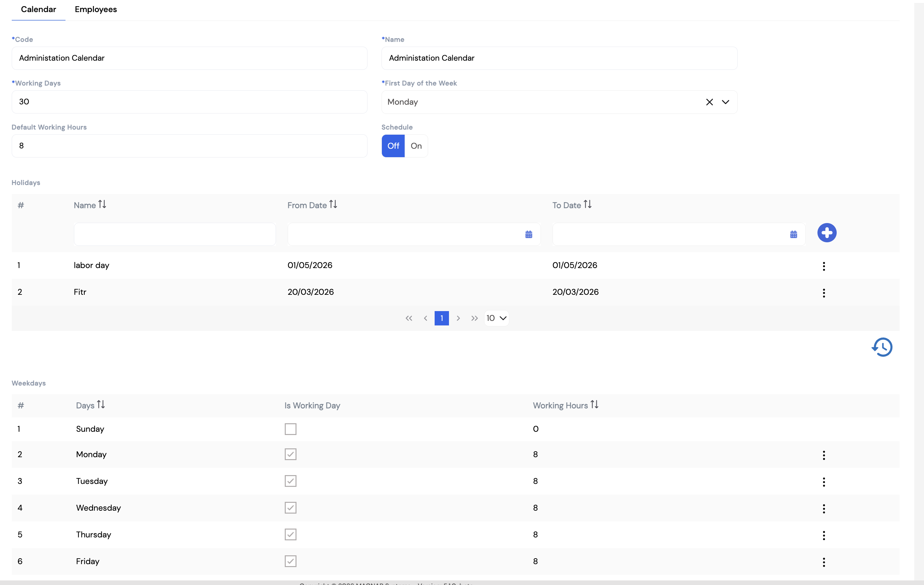The image size is (924, 585).
Task: Sort weekdays by Days column
Action: pos(101,404)
